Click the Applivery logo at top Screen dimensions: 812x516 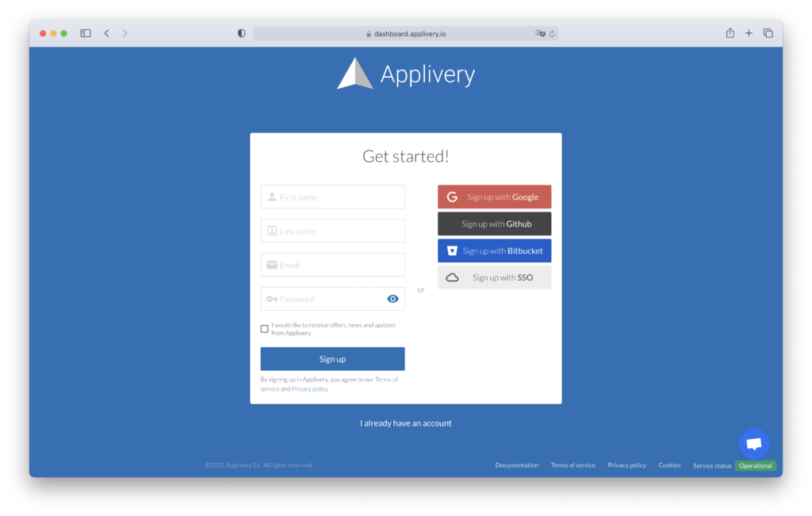[406, 74]
